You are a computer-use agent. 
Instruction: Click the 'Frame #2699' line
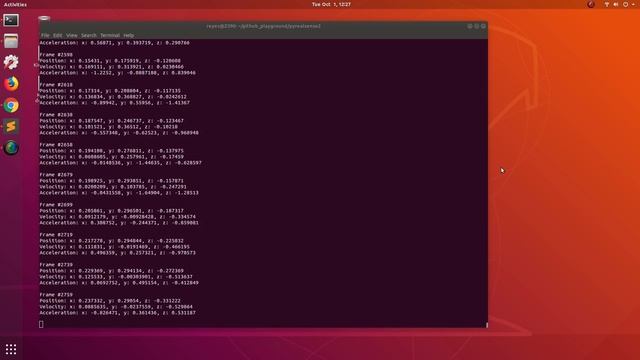pos(56,205)
